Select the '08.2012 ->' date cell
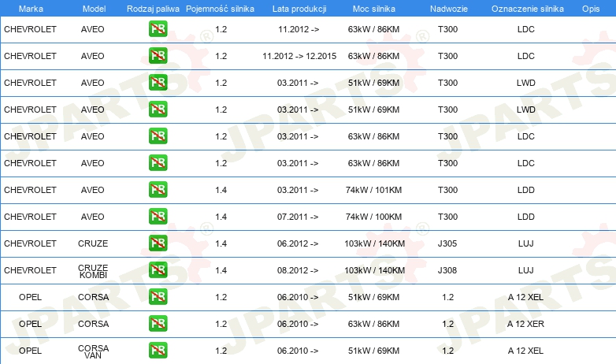The height and width of the screenshot is (364, 616). (x=298, y=270)
